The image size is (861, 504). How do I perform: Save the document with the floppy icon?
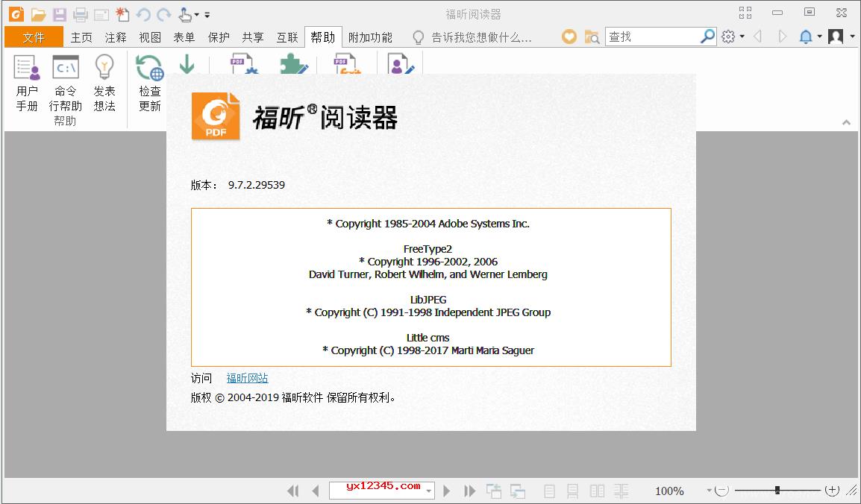59,15
